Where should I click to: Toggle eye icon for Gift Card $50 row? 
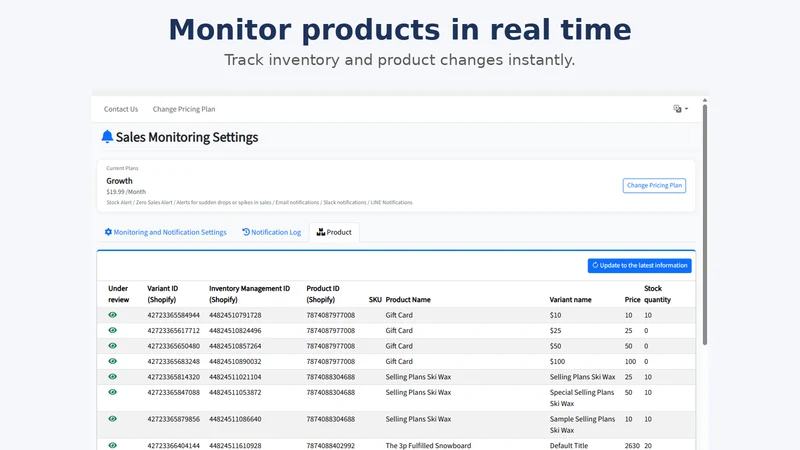click(113, 345)
